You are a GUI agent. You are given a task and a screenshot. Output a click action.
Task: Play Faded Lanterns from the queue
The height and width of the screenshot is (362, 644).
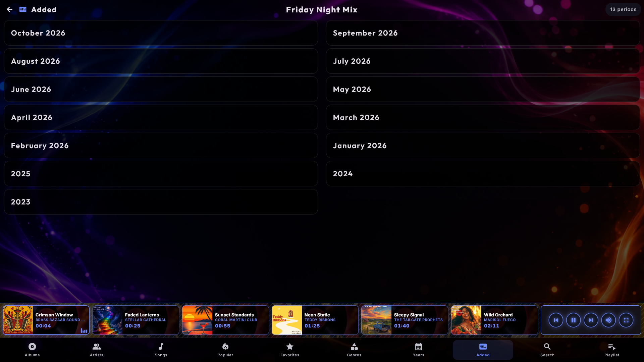click(136, 320)
